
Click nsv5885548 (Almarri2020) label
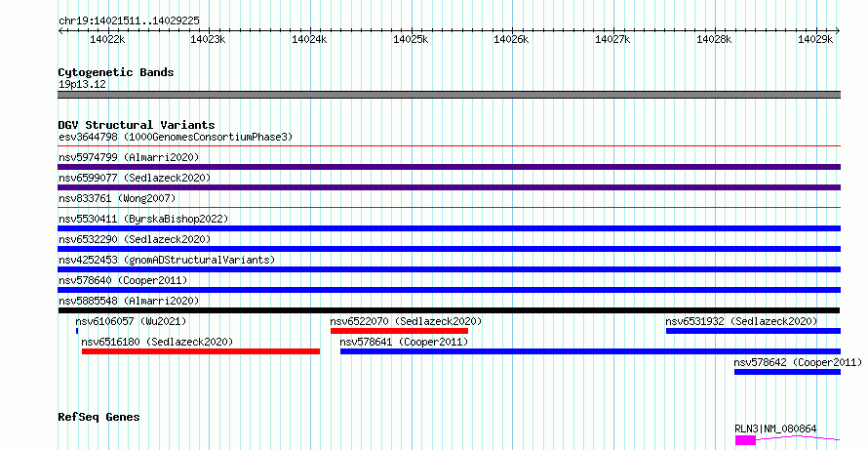click(129, 301)
